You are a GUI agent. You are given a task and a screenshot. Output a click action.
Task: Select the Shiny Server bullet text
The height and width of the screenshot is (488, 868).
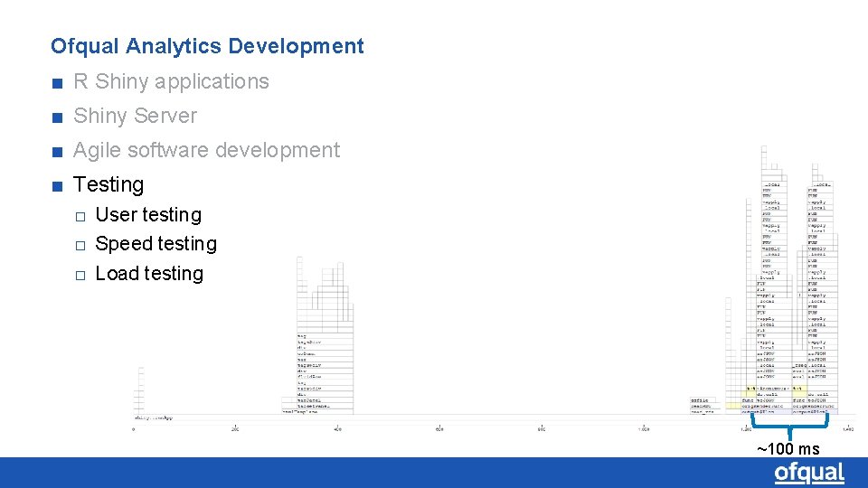[x=135, y=116]
